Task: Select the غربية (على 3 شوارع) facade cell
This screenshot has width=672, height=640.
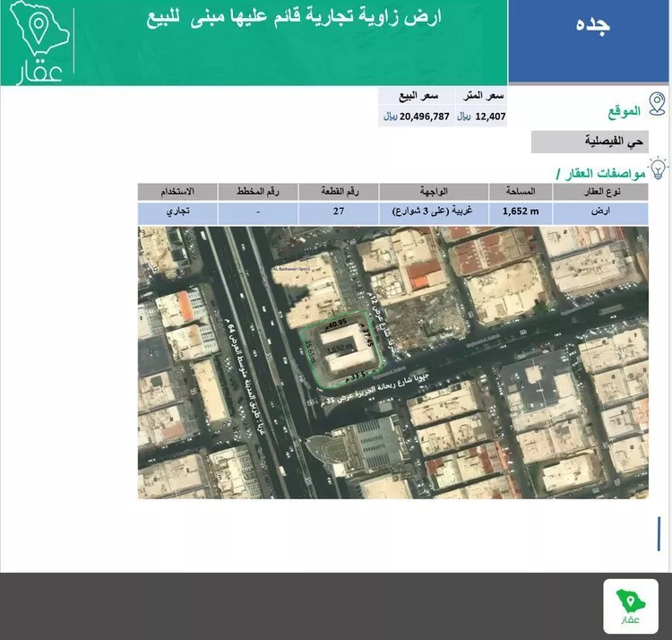Action: [434, 213]
